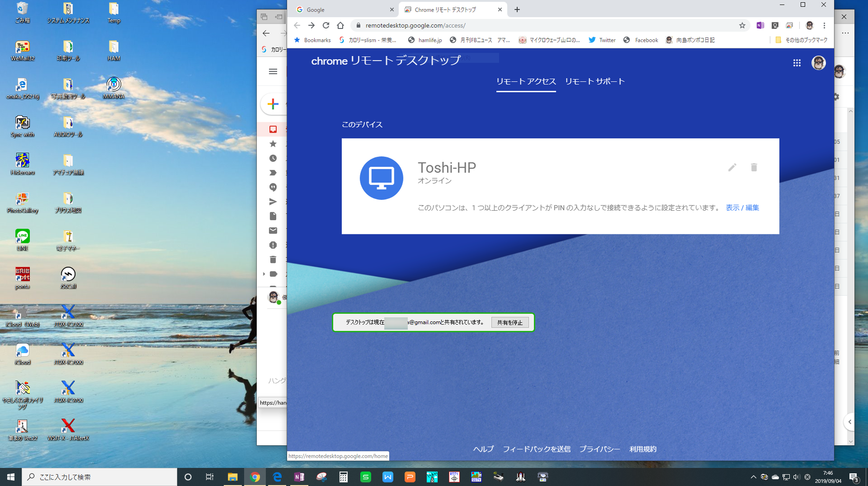Click the Google account profile avatar
Viewport: 868px width, 486px height.
click(819, 62)
